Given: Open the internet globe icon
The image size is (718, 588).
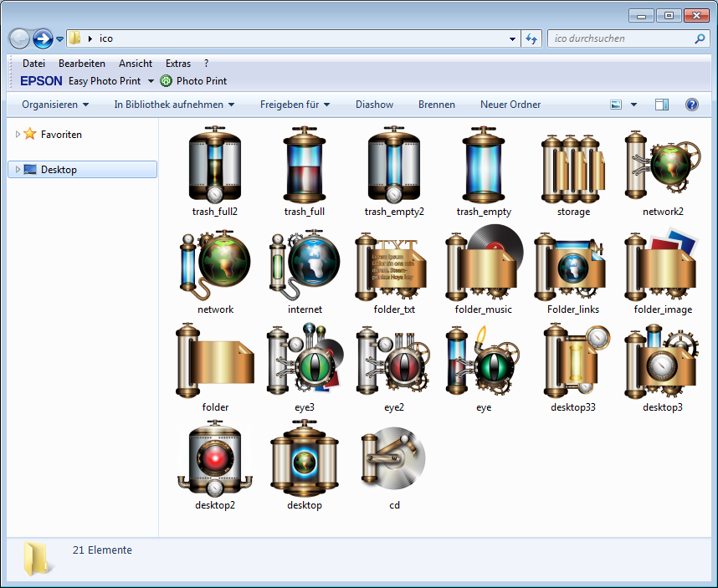Looking at the screenshot, I should point(305,262).
